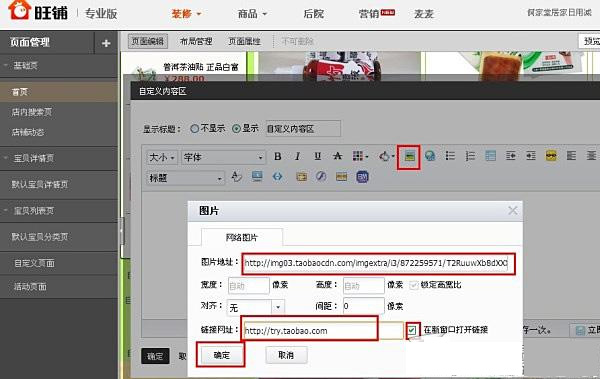Apply underline formatting
Image resolution: width=600 pixels, height=379 pixels.
click(317, 156)
